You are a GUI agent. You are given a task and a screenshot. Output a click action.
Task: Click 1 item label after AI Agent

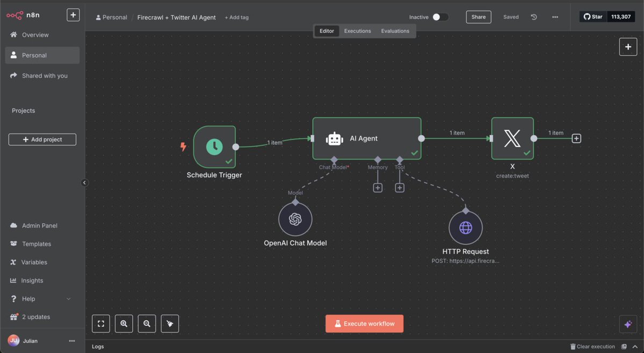457,133
